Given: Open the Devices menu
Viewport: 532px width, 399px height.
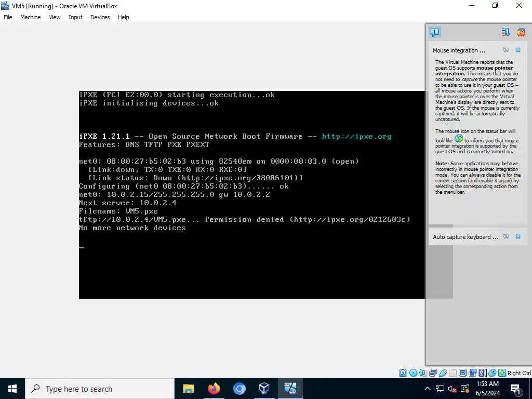Looking at the screenshot, I should tap(100, 17).
